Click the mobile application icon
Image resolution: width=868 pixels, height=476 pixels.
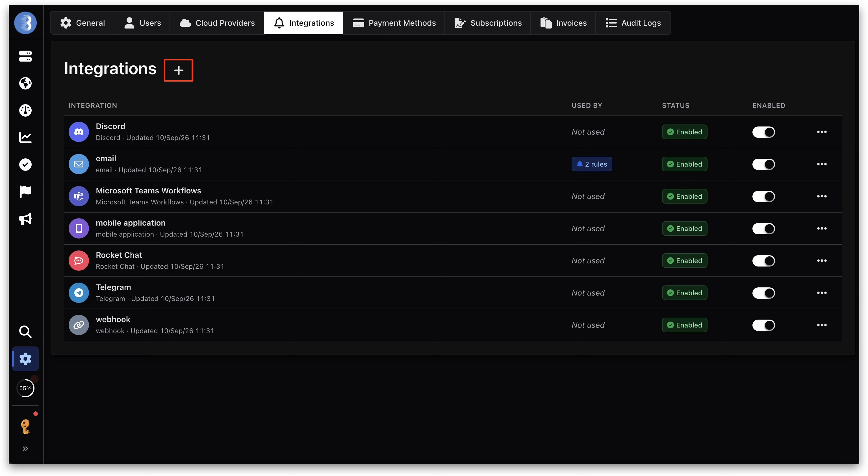click(79, 229)
